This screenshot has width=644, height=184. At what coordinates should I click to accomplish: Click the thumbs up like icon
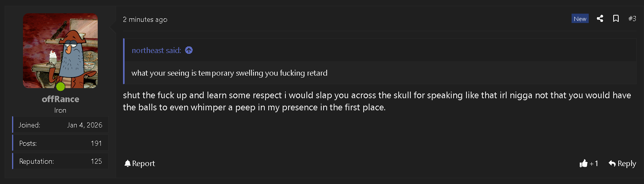(583, 163)
